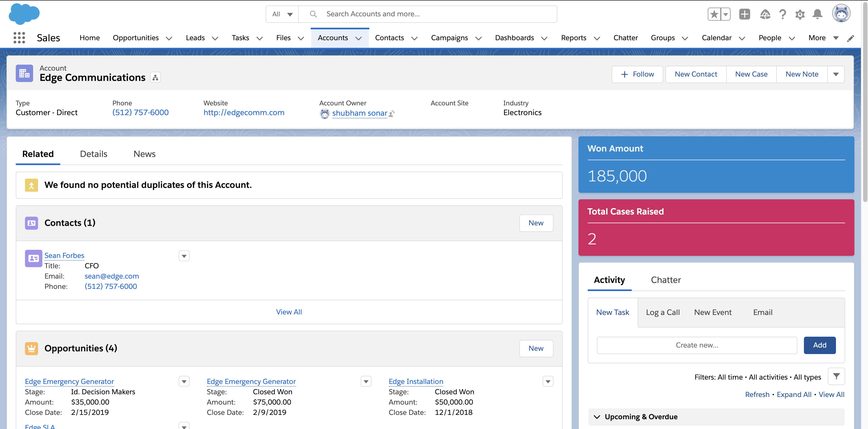
Task: Select the Log a Call tab
Action: (663, 313)
